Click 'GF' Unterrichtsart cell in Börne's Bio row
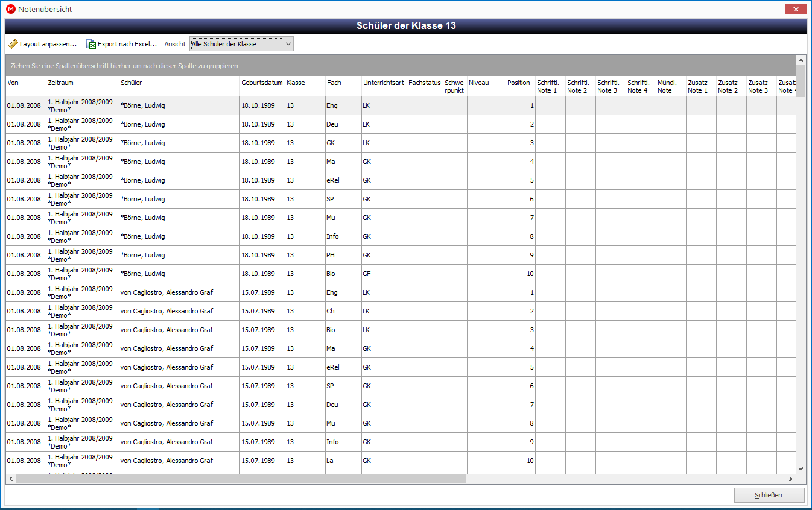This screenshot has width=812, height=510. click(x=384, y=274)
